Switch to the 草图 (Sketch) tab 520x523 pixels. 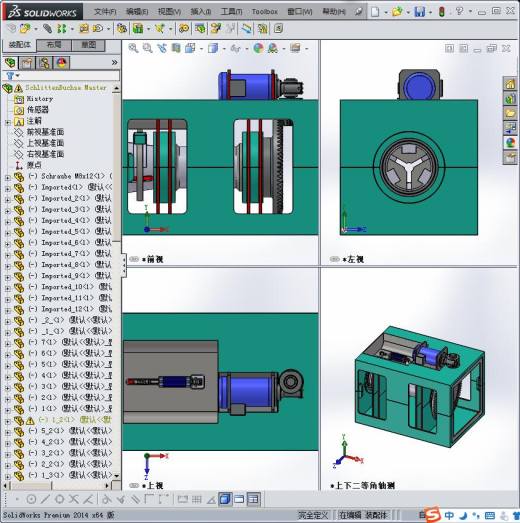(x=88, y=45)
